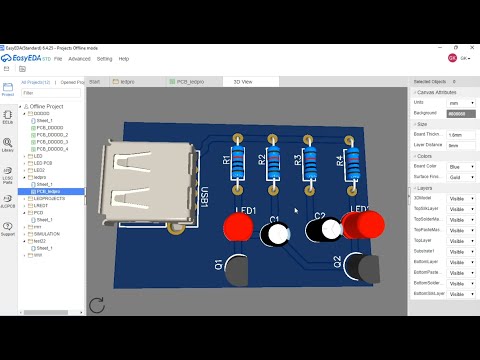This screenshot has height=360, width=480.
Task: Click the second toolbar icon under logo
Action: tap(22, 69)
